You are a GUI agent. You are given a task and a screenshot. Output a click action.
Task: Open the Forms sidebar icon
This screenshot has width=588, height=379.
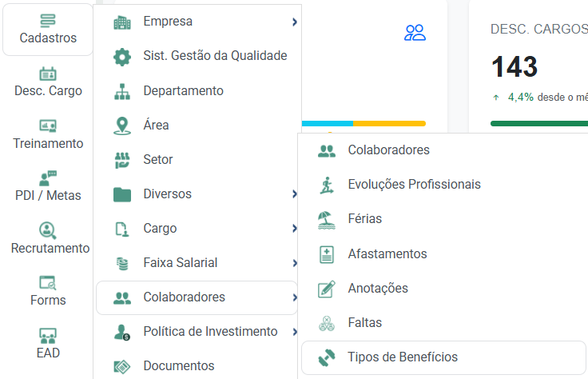point(48,283)
